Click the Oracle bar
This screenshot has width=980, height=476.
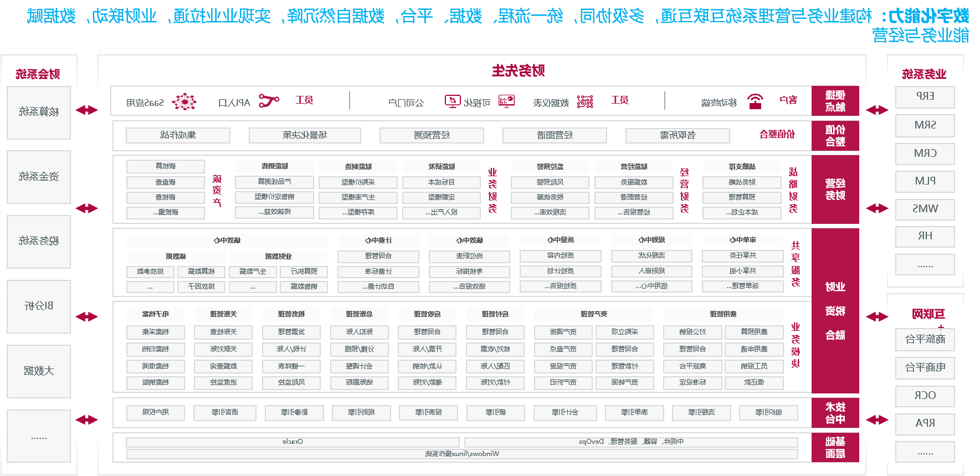[293, 442]
